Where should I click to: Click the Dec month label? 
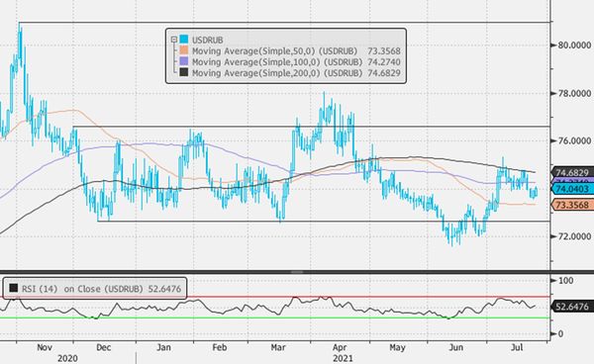[103, 347]
